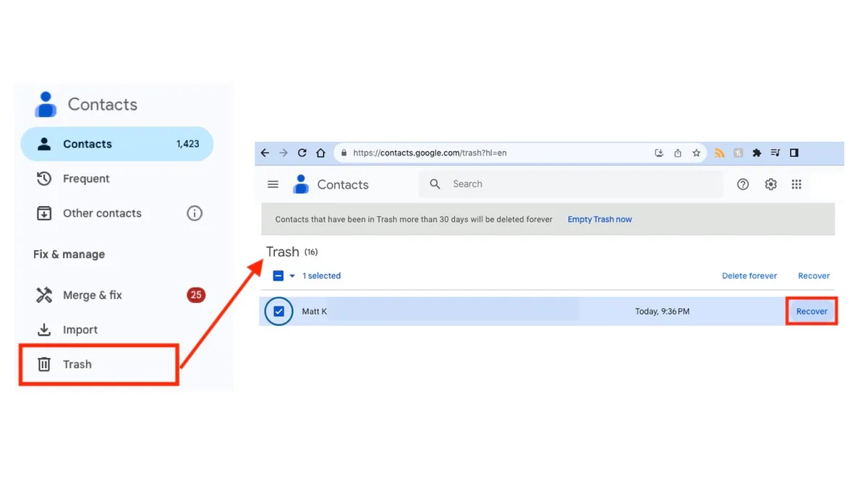The height and width of the screenshot is (488, 868).
Task: Click the address bar lock icon
Action: click(x=344, y=153)
